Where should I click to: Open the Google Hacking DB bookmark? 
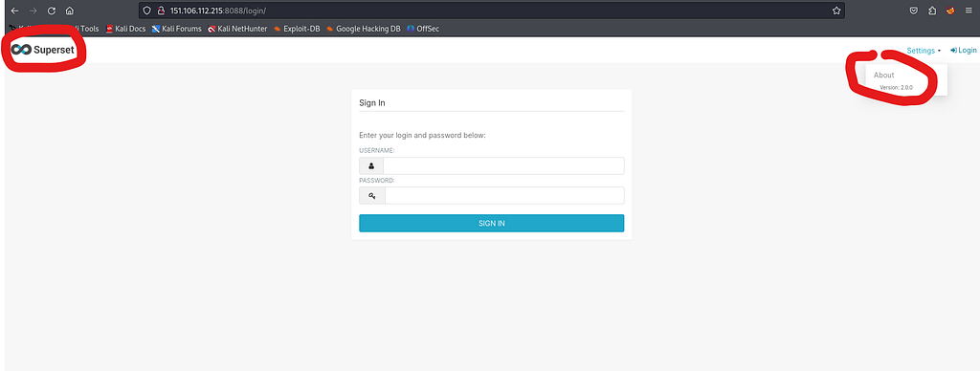point(363,29)
